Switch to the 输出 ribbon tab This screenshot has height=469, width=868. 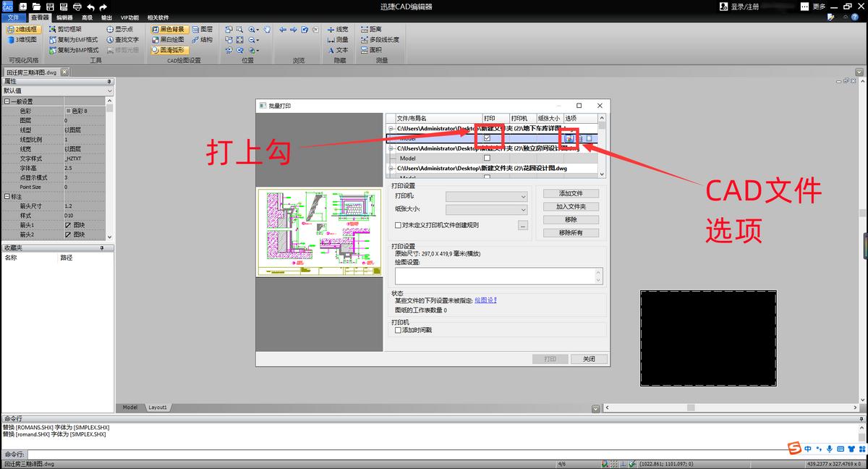point(106,17)
